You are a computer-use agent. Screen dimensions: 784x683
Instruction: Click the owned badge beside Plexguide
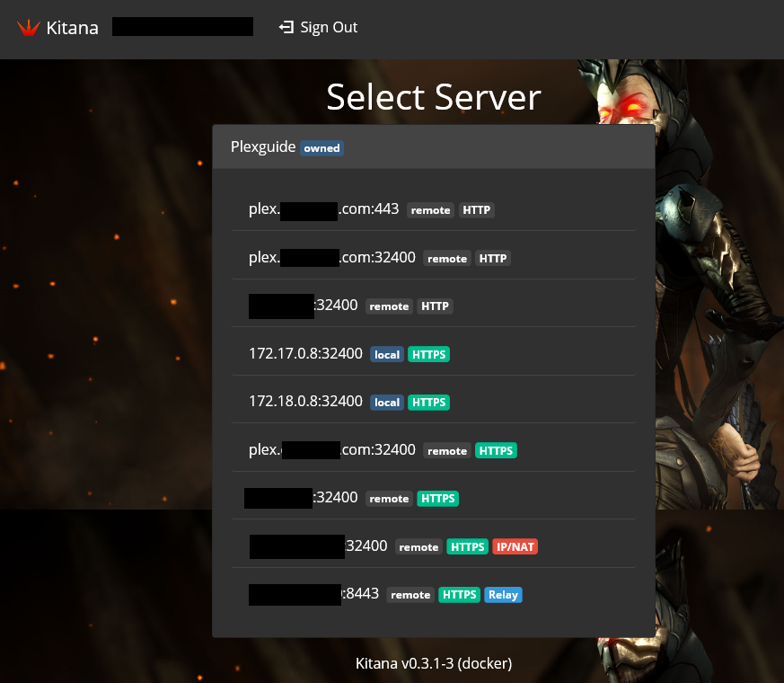tap(322, 148)
